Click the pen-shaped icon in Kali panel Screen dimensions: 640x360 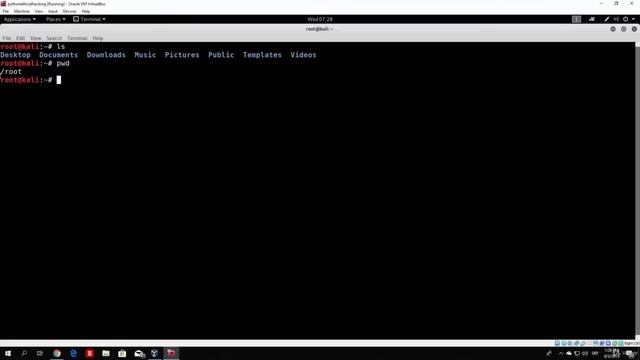click(607, 19)
